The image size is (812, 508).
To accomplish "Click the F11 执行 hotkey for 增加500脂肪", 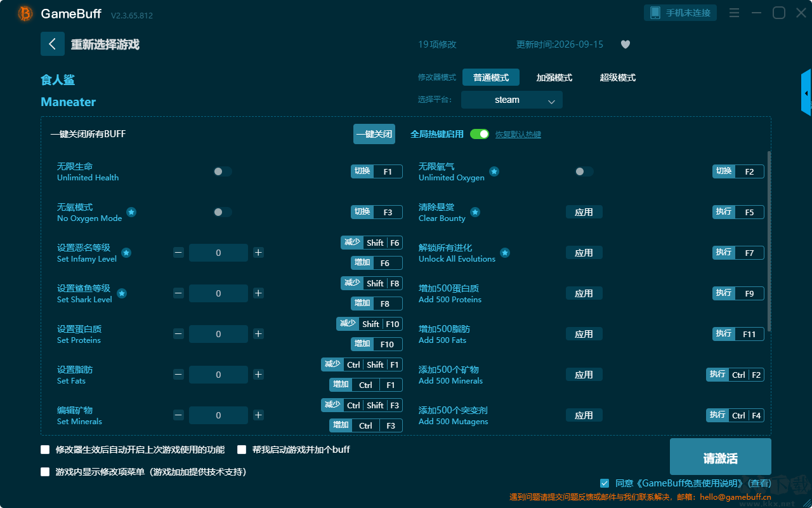I will click(738, 334).
